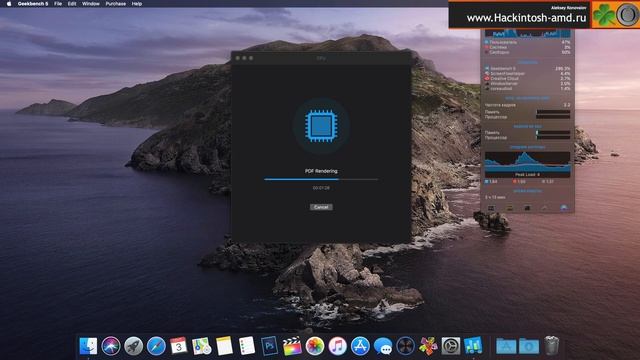Click the CPU usage graph atop stats panel

[527, 33]
